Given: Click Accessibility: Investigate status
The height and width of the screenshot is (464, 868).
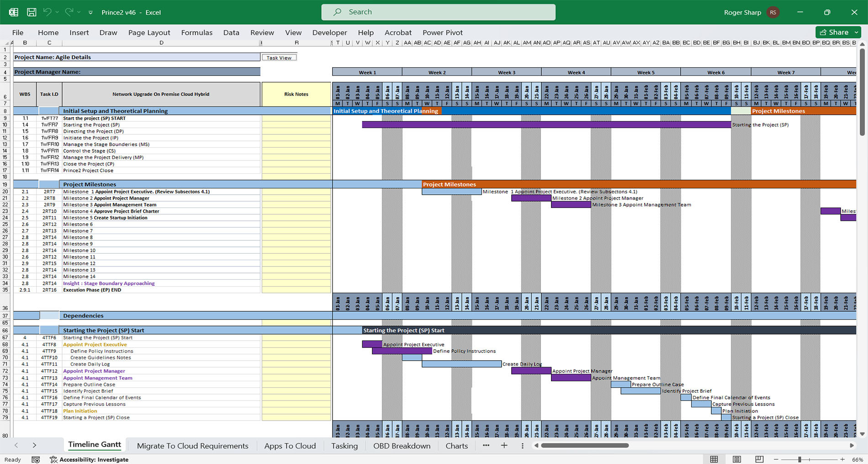Looking at the screenshot, I should [x=89, y=459].
